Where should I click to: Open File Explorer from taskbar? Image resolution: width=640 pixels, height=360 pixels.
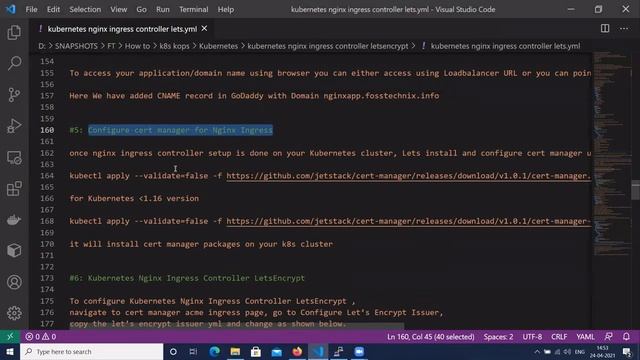coord(235,351)
